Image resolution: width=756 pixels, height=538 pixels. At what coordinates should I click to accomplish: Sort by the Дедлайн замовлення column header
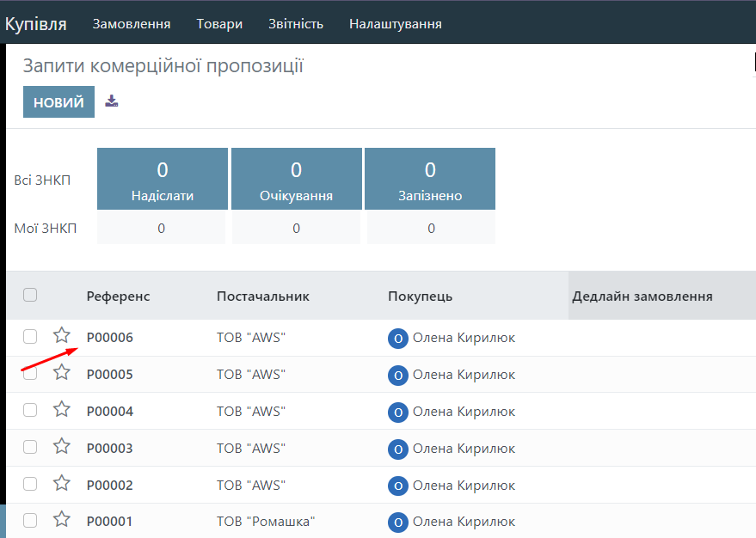coord(642,297)
